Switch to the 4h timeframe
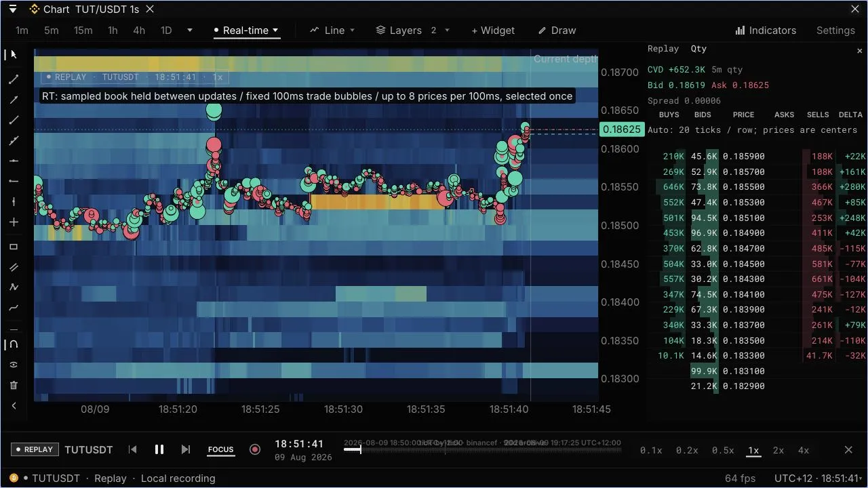The image size is (868, 488). [139, 30]
